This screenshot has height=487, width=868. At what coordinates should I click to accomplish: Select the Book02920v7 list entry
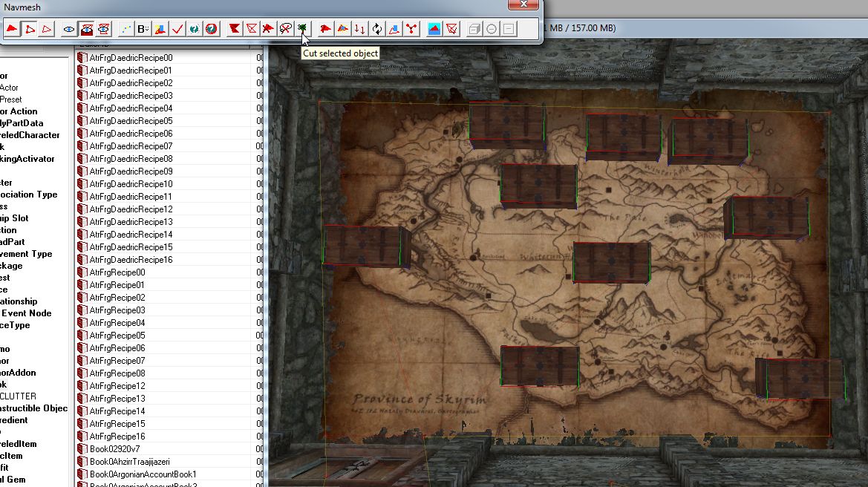(x=114, y=449)
